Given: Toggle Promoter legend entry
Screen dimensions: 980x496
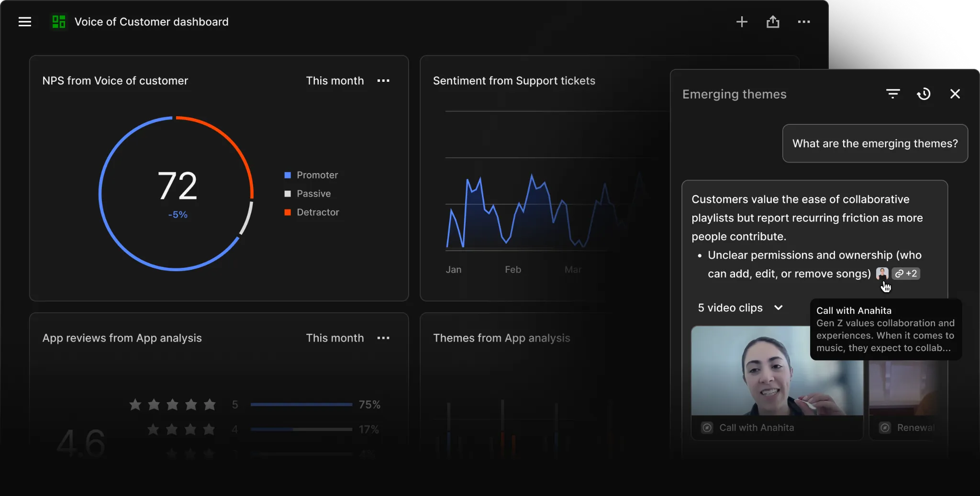Looking at the screenshot, I should click(x=311, y=175).
